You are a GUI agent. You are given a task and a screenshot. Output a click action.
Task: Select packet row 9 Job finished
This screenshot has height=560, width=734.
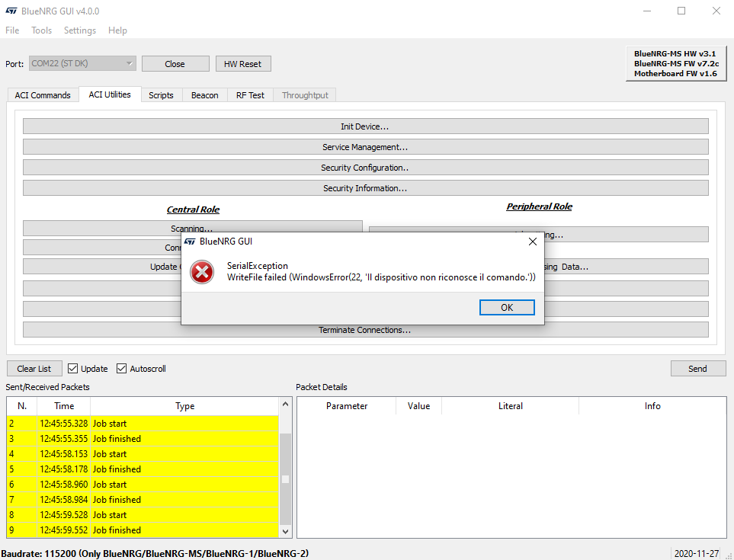[143, 530]
